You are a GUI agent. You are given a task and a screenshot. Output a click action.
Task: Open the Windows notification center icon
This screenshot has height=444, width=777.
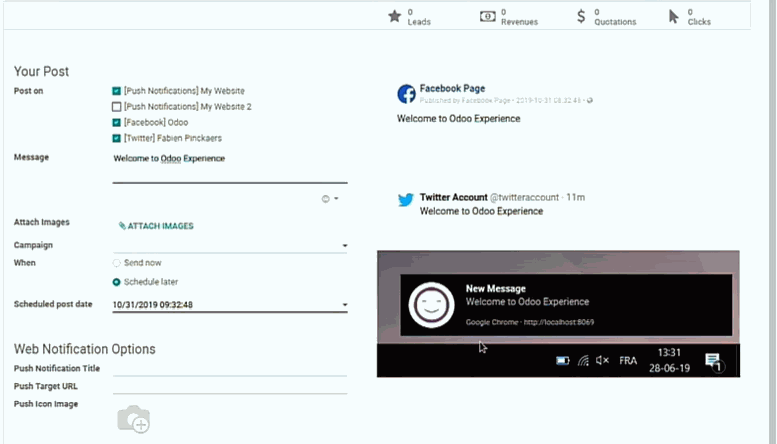713,361
